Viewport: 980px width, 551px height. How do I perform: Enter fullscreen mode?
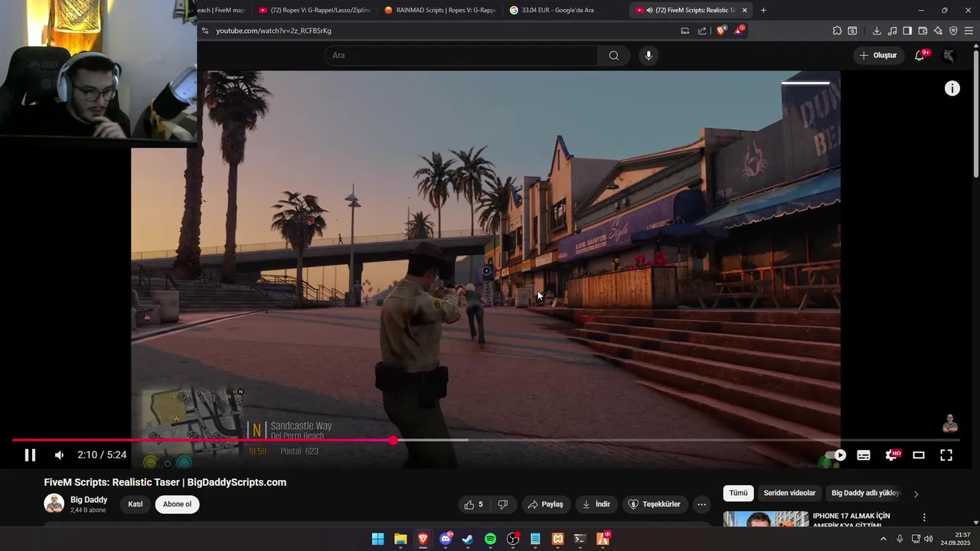click(946, 455)
